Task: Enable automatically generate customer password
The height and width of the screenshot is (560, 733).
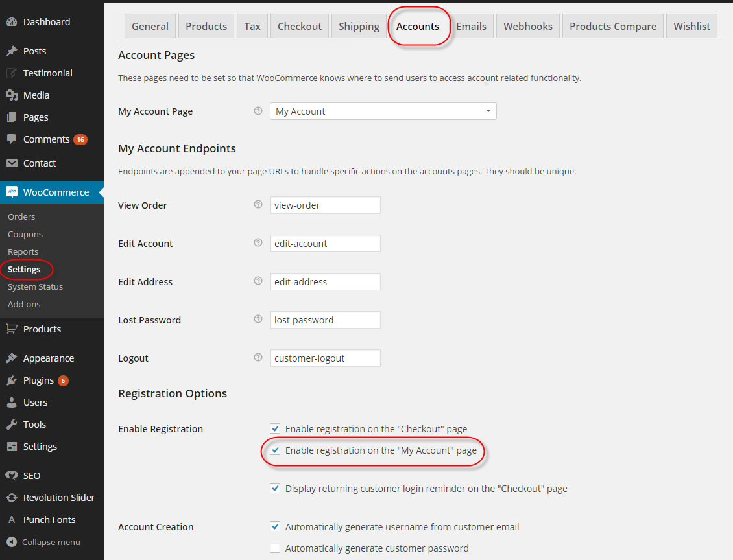Action: pyautogui.click(x=275, y=548)
